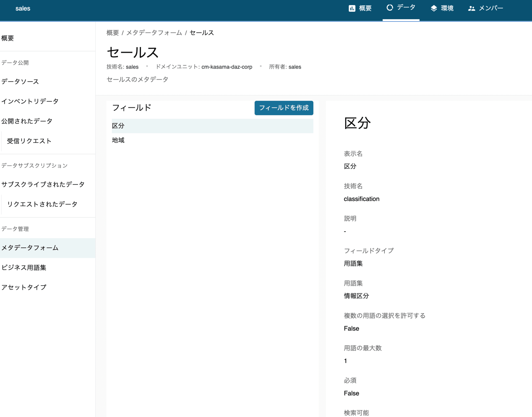The height and width of the screenshot is (417, 532).
Task: Click the 必須 value False
Action: 351,393
